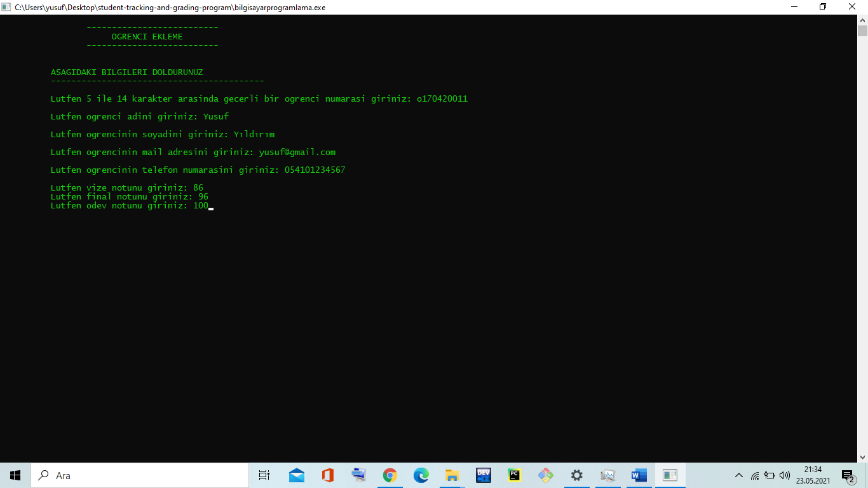
Task: Switch to PyCharm in the taskbar
Action: [515, 475]
